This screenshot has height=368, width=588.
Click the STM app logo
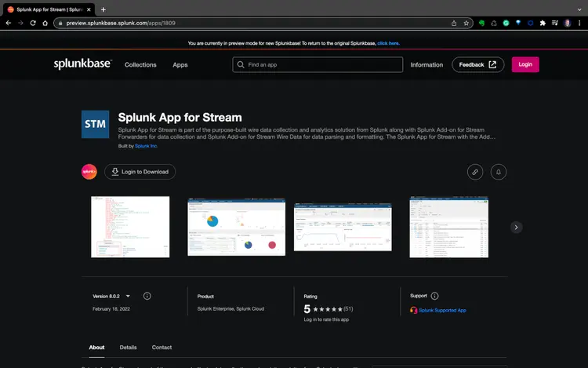[x=96, y=125]
